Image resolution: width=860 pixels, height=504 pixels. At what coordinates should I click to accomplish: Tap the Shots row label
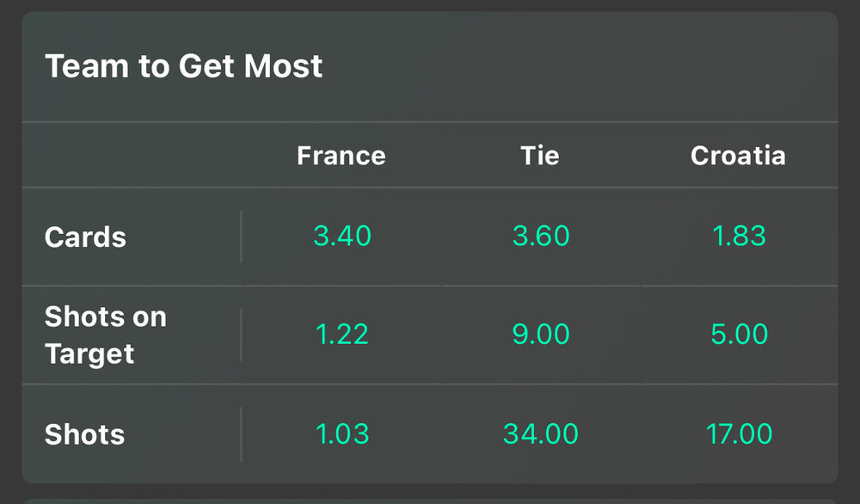85,434
